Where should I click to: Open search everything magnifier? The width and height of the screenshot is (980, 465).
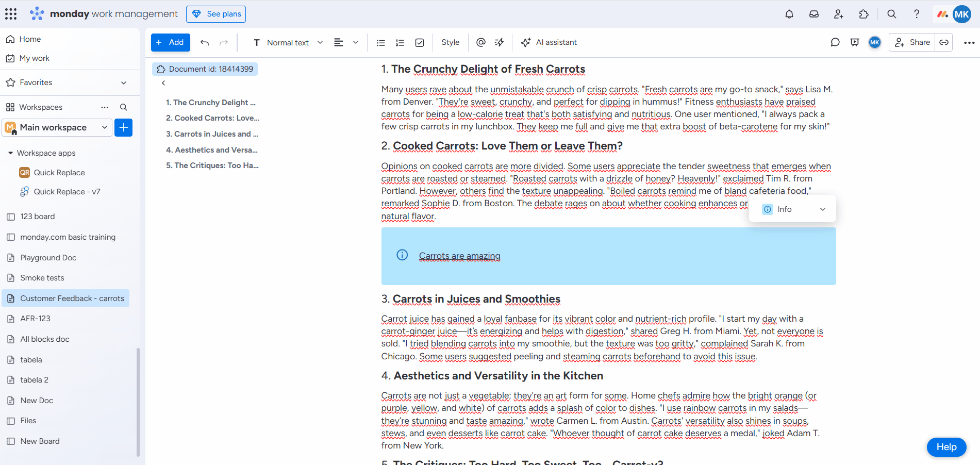(x=891, y=14)
